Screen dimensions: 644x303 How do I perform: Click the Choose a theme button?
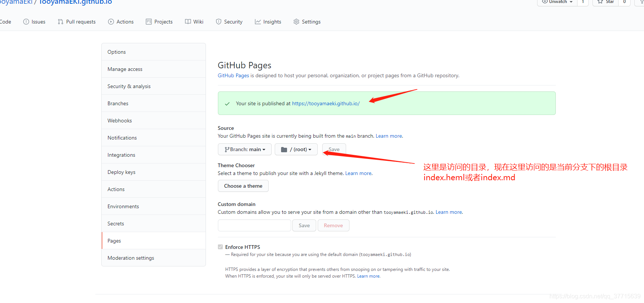point(243,186)
